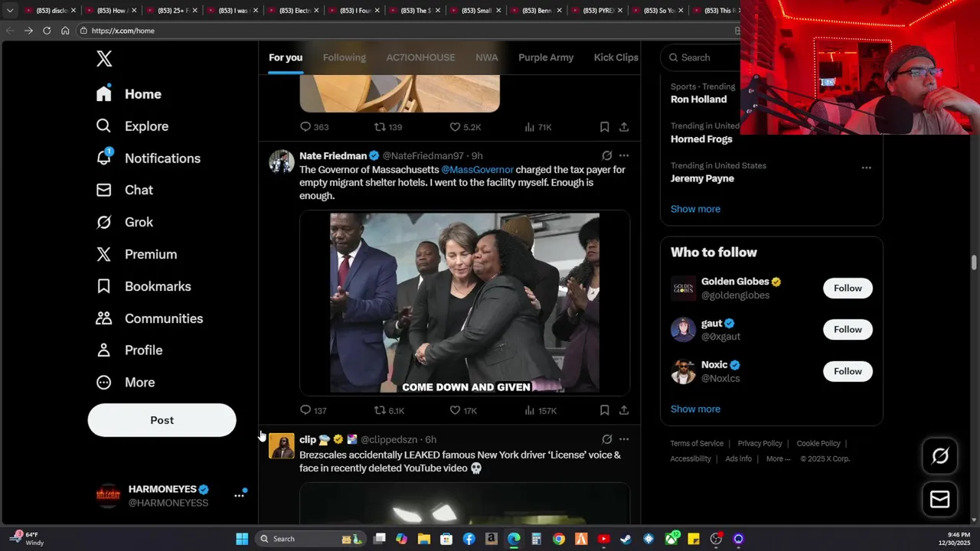This screenshot has height=551, width=980.
Task: Share the post with 71K views
Action: pos(624,127)
